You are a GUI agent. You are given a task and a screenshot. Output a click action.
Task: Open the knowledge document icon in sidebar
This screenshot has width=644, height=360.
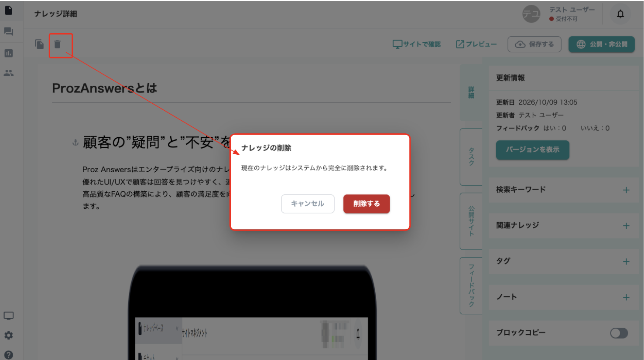pos(8,10)
